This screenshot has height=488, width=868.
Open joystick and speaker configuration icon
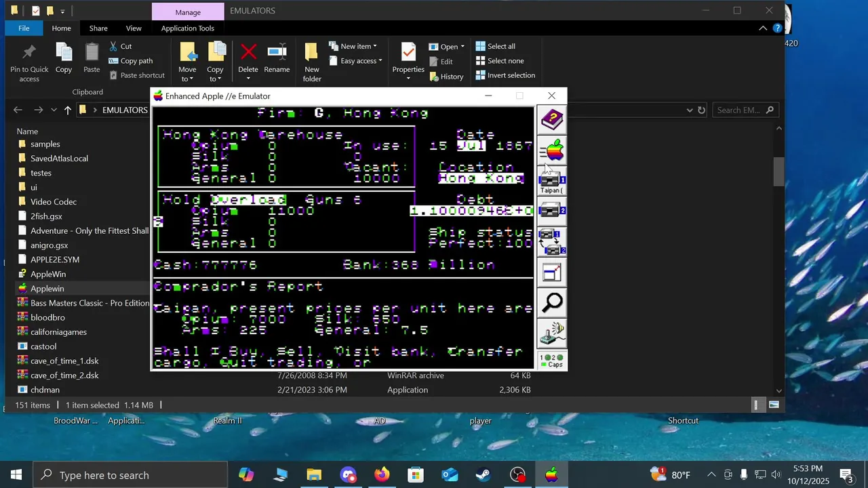click(x=552, y=333)
